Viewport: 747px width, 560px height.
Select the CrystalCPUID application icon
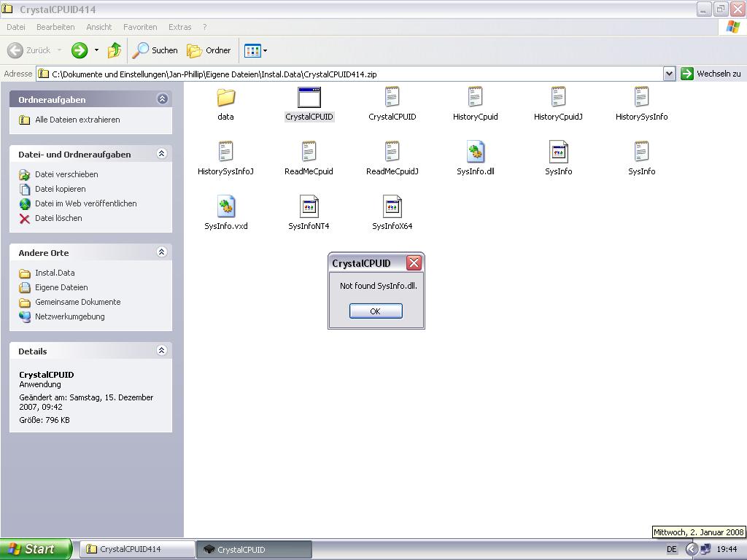pyautogui.click(x=309, y=98)
